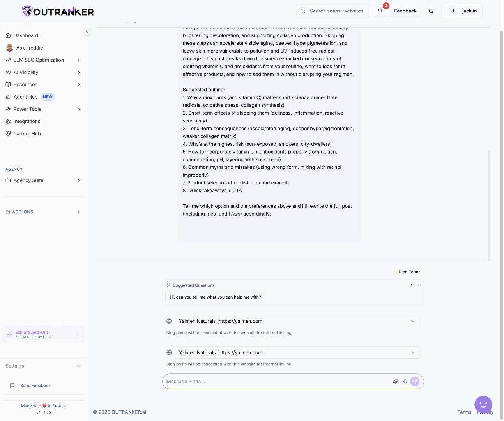Click the Agent Hub robot icon
Image resolution: width=504 pixels, height=421 pixels.
coord(8,97)
